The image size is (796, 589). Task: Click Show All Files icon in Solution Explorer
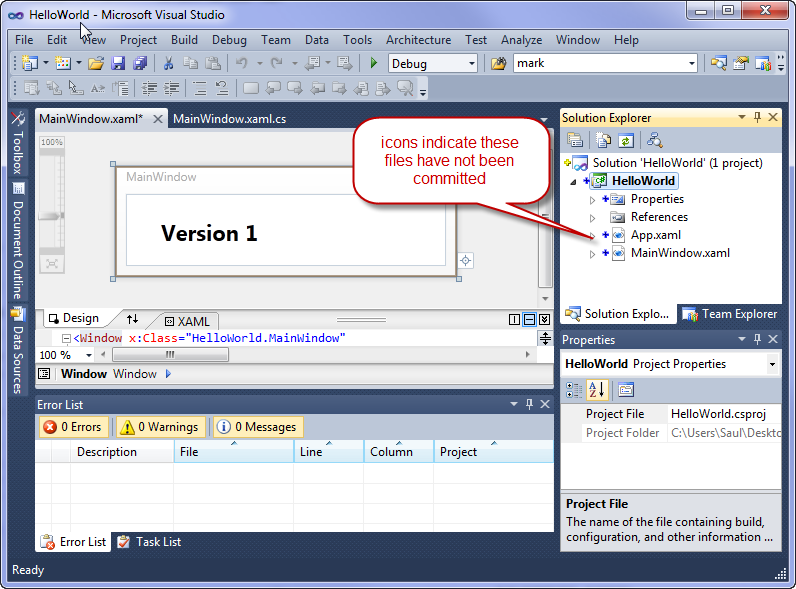coord(603,140)
